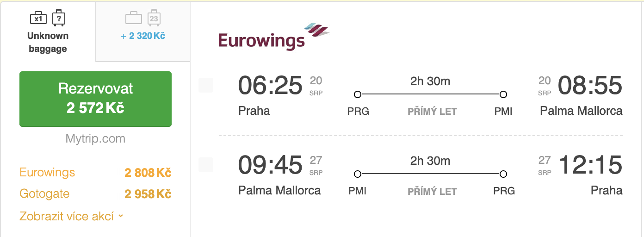This screenshot has width=644, height=237.
Task: Click the outbound 2h 30m flight duration line
Action: 430,94
